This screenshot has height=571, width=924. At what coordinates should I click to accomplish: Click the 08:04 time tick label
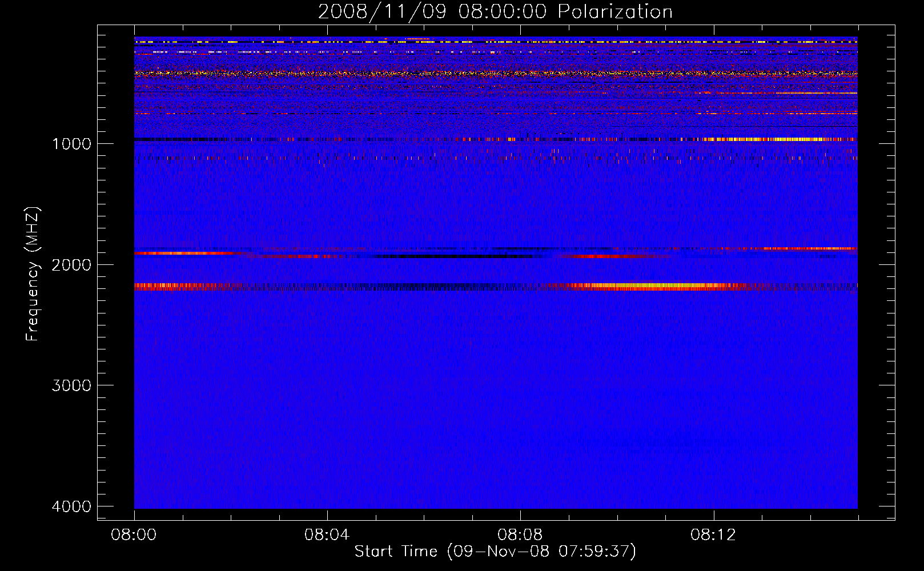[x=327, y=535]
